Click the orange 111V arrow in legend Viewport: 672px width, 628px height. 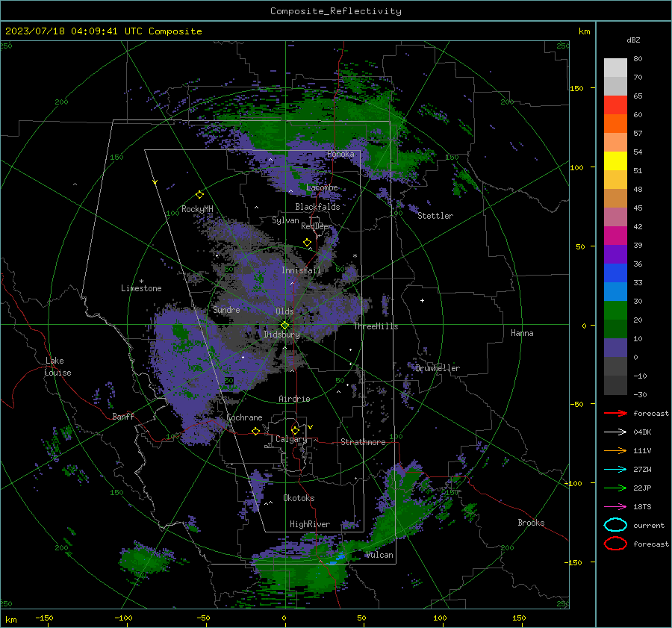click(615, 450)
